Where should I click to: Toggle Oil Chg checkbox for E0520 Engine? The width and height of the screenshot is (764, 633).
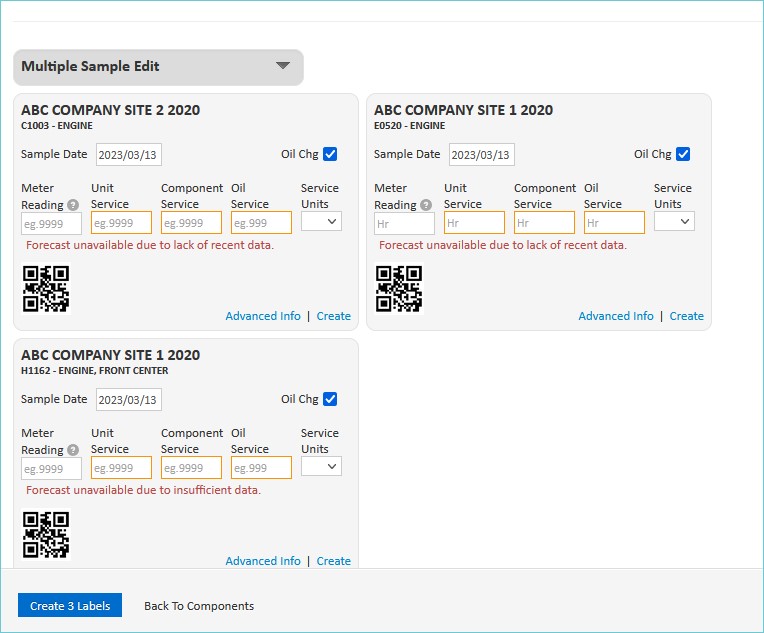click(x=683, y=154)
